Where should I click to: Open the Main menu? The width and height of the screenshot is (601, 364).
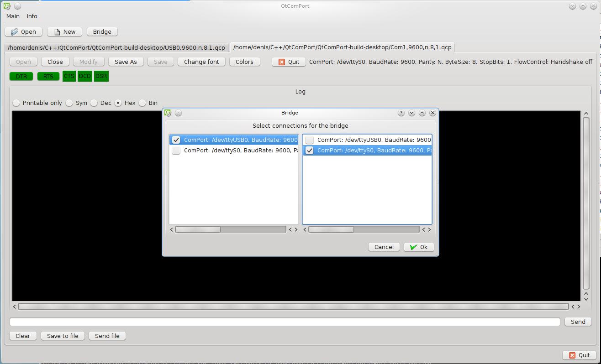pos(13,16)
